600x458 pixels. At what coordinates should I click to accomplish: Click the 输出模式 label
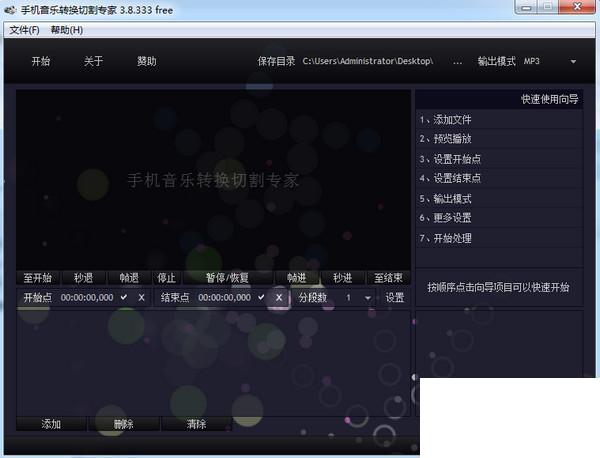[497, 61]
